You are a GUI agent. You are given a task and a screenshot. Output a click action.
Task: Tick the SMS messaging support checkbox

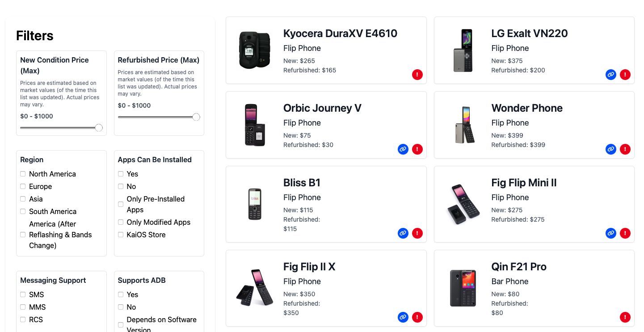point(23,294)
